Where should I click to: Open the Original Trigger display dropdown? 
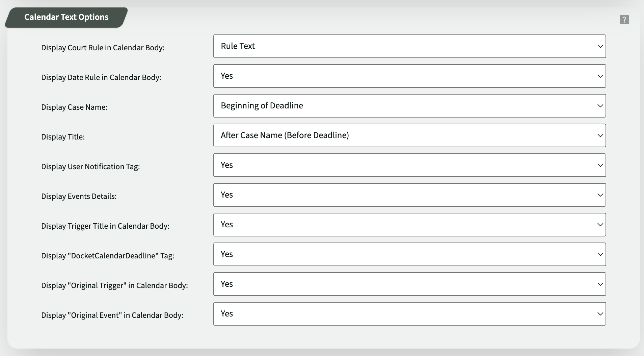[x=409, y=284]
